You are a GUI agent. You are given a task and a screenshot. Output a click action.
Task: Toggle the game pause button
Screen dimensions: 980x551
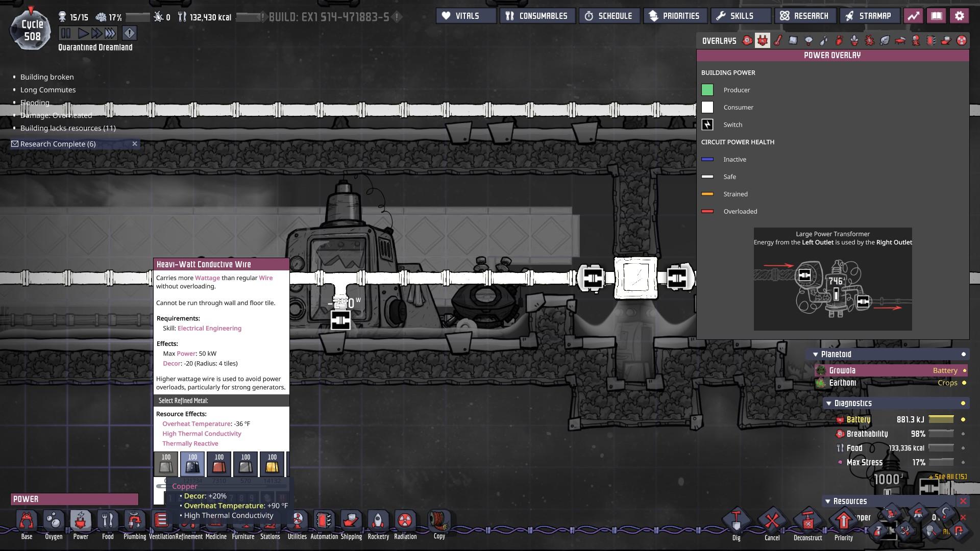coord(66,34)
